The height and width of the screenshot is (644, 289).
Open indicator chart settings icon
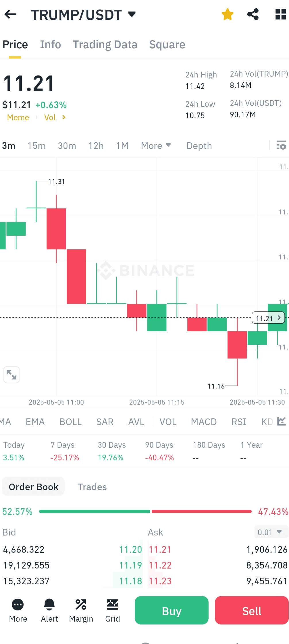pyautogui.click(x=282, y=421)
